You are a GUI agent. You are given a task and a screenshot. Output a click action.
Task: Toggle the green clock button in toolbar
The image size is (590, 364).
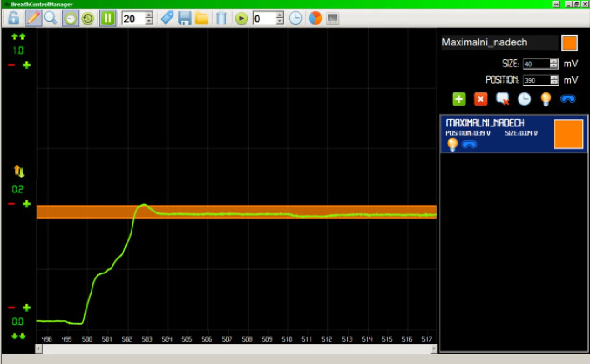71,18
